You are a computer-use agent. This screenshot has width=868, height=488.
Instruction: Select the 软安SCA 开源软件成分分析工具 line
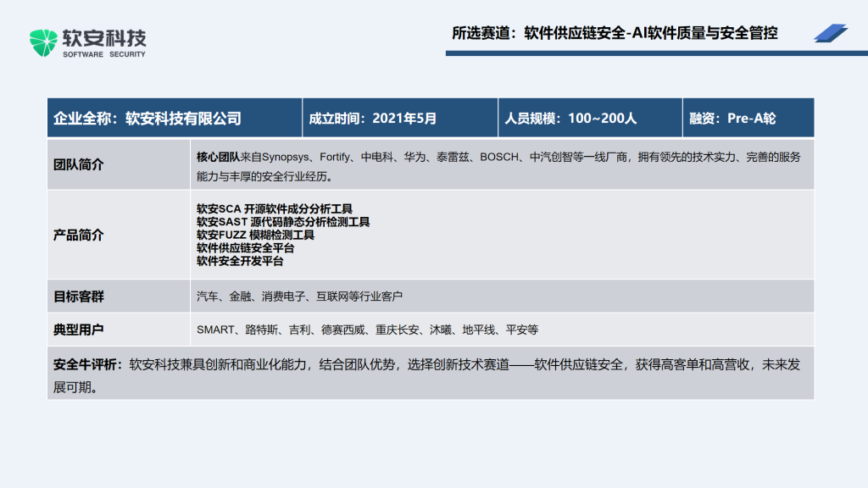click(275, 208)
